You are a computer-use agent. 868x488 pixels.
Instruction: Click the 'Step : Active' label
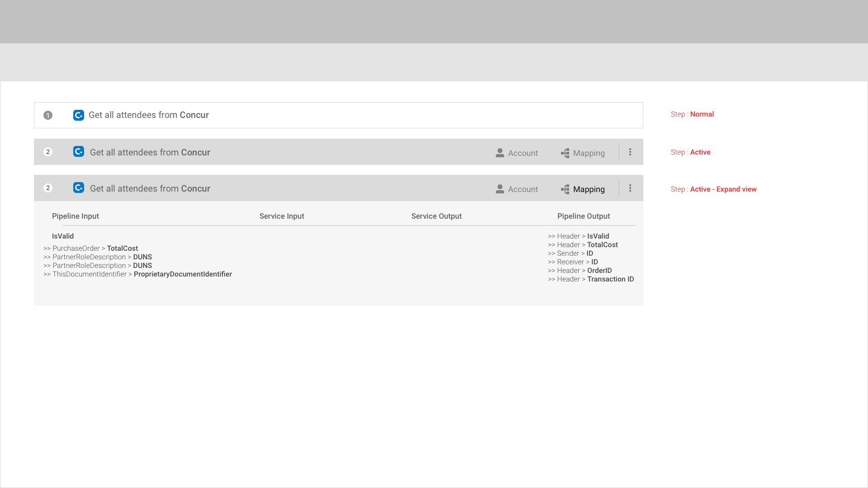[690, 152]
